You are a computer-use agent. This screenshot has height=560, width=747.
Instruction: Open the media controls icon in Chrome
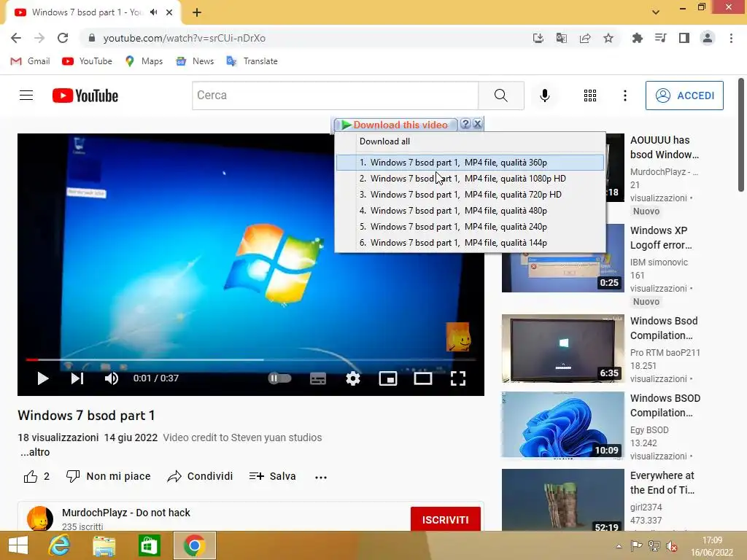coord(660,38)
